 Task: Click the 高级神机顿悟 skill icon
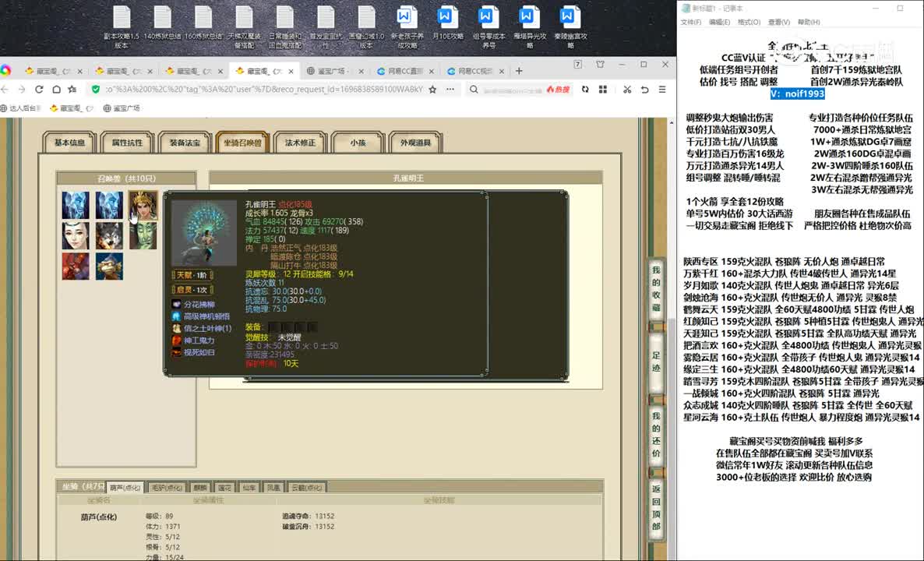tap(176, 316)
